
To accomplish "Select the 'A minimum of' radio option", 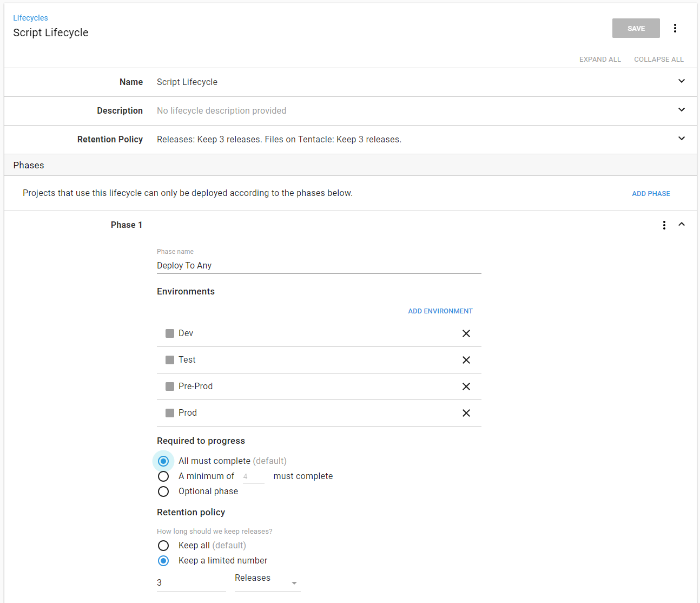I will pos(163,476).
